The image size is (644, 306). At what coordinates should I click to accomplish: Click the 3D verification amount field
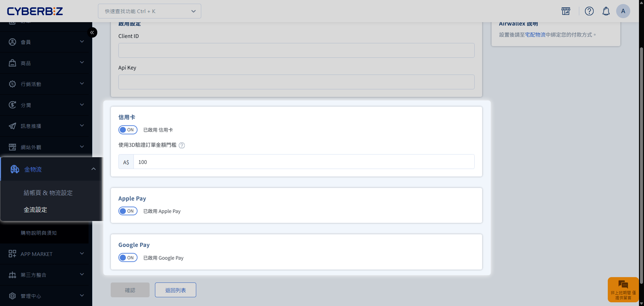click(x=304, y=162)
